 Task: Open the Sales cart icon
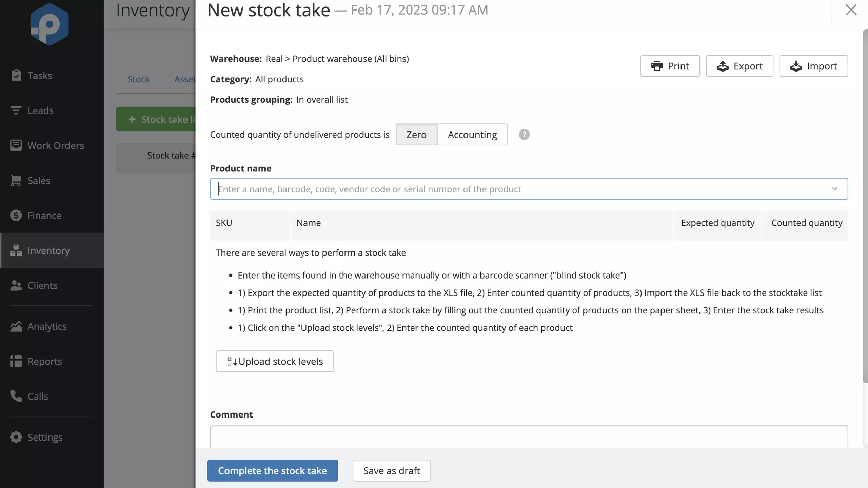point(16,180)
